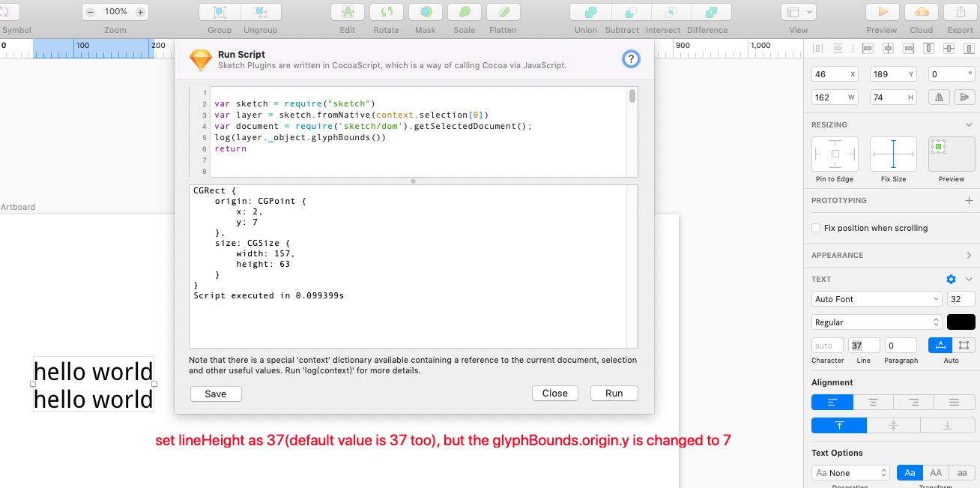Screen dimensions: 980x488
Task: Apply the Union boolean operation
Action: pos(590,12)
